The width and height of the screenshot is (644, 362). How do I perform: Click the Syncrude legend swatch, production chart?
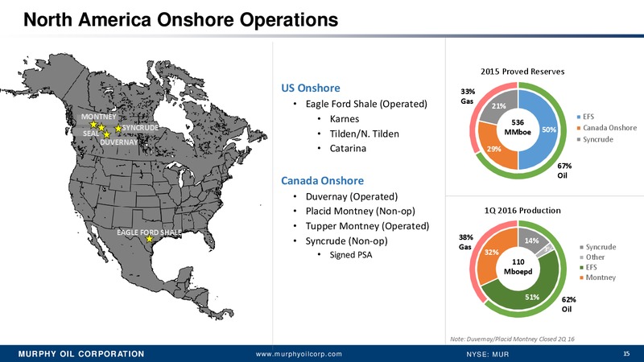pos(581,247)
